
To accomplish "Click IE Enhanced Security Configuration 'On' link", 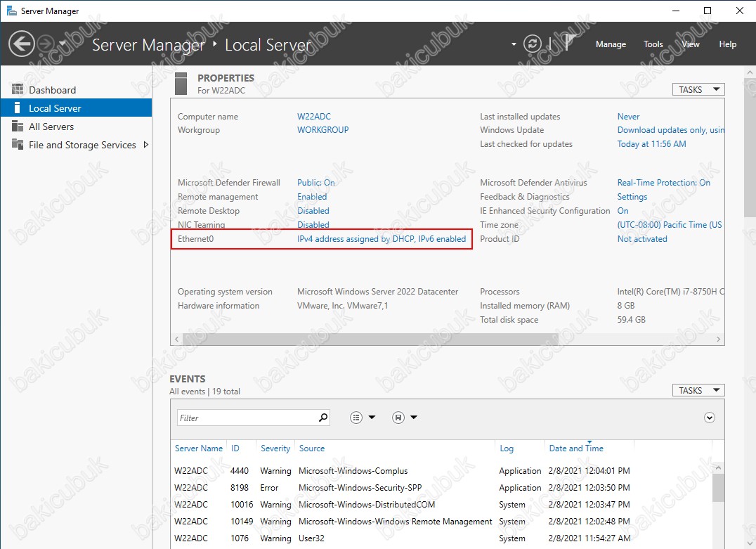I will click(x=623, y=210).
